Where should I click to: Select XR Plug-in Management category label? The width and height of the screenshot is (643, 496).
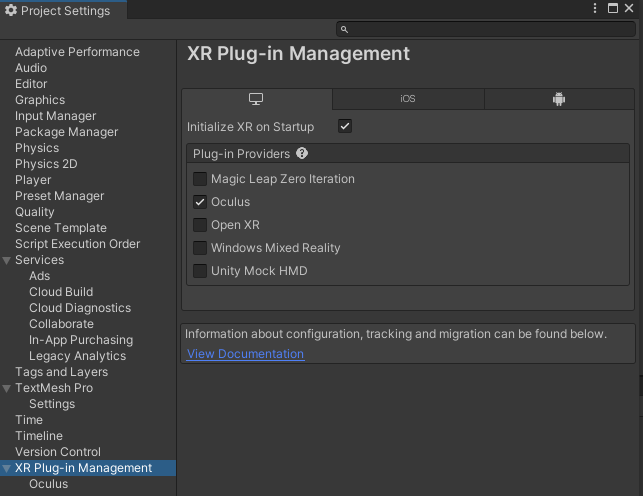[83, 467]
